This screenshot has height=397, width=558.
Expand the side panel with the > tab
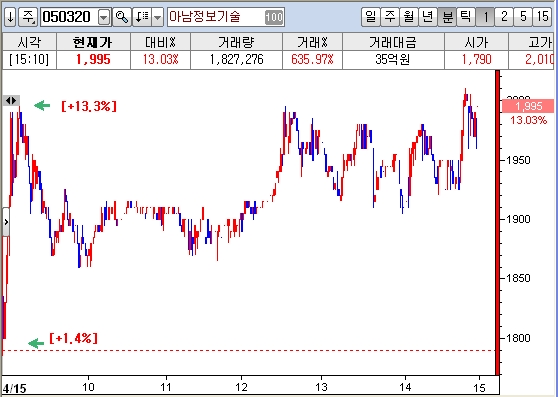[x=6, y=222]
